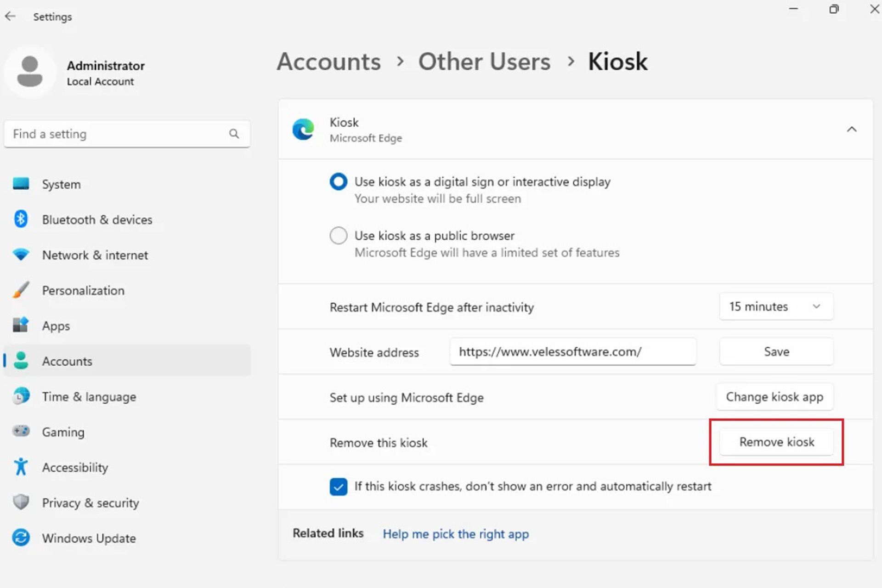Image resolution: width=882 pixels, height=588 pixels.
Task: Click Remove kiosk button
Action: tap(776, 442)
